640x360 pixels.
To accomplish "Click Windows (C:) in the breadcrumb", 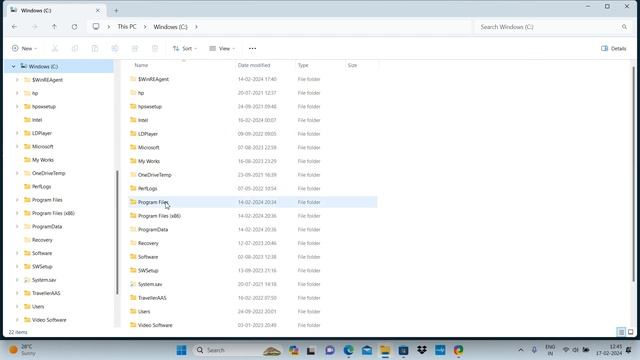I will 171,27.
